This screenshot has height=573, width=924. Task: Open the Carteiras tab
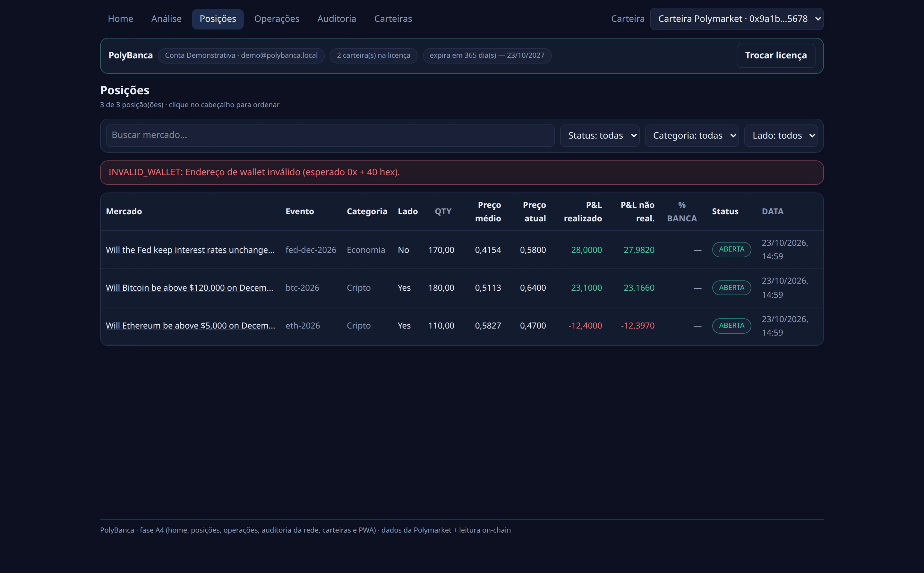[393, 19]
